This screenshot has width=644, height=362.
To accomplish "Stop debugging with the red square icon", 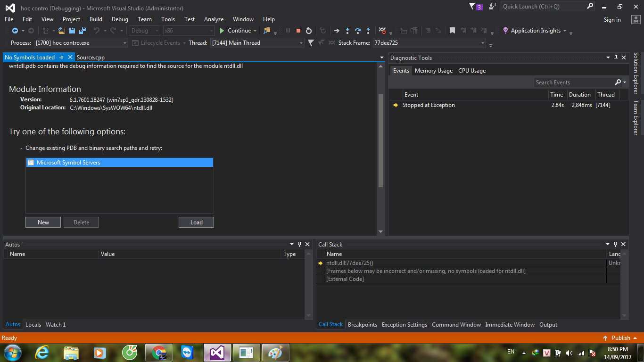I will click(298, 31).
